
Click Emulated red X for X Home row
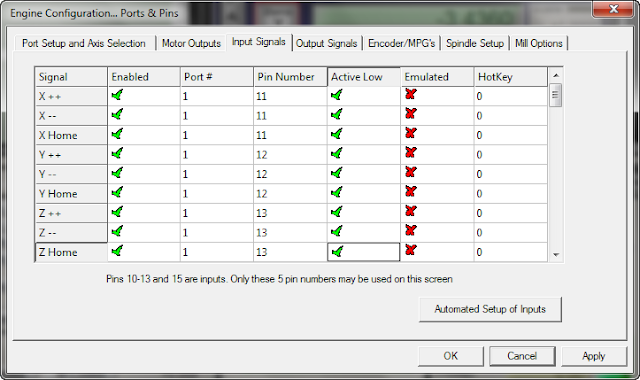[411, 133]
